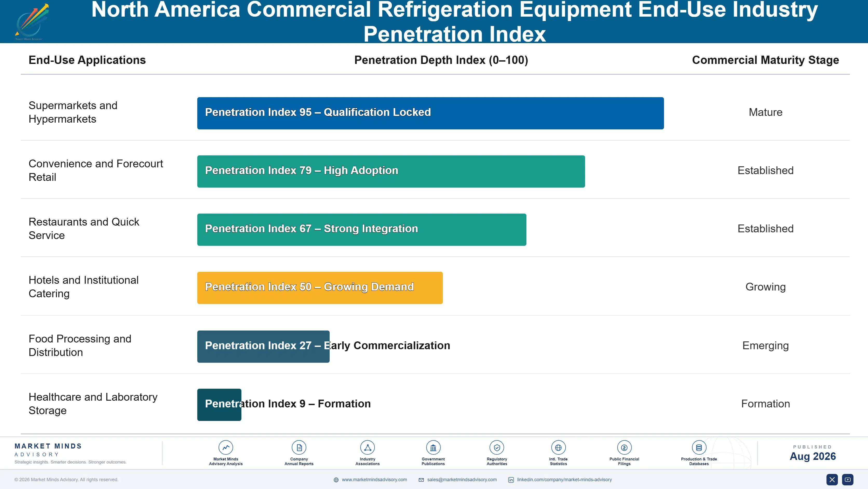The height and width of the screenshot is (489, 868).
Task: Click the Penetration Index 79 High Adoption bar
Action: tap(391, 171)
